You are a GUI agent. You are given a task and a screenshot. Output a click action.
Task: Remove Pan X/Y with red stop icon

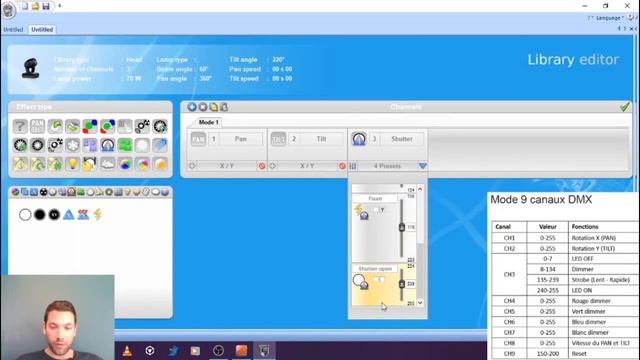[262, 166]
